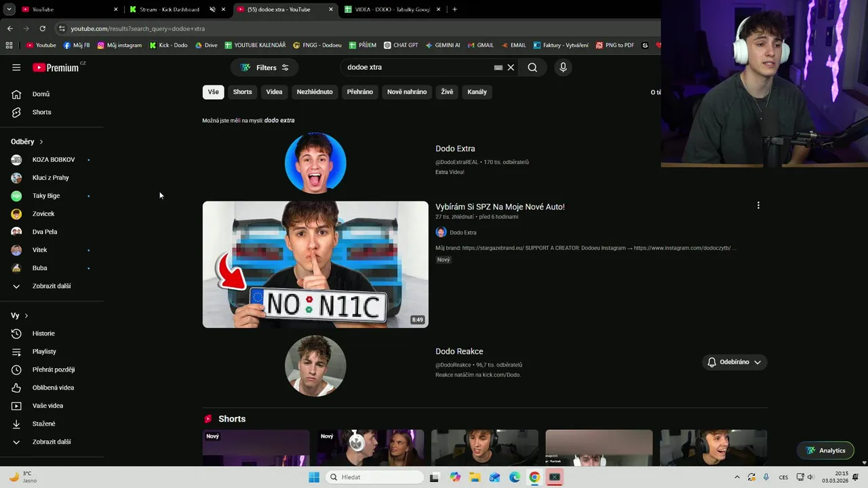868x488 pixels.
Task: Click the Windows taskbar Hledat search box
Action: [374, 477]
